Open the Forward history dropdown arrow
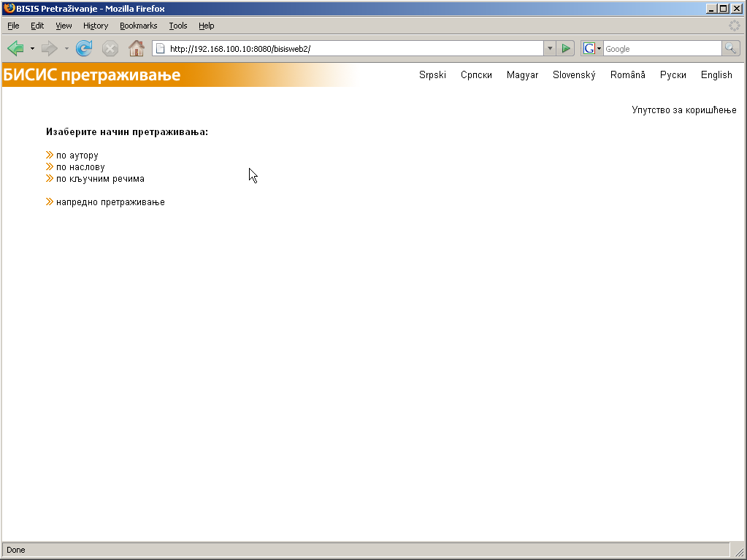Viewport: 747px width, 560px height. (66, 49)
